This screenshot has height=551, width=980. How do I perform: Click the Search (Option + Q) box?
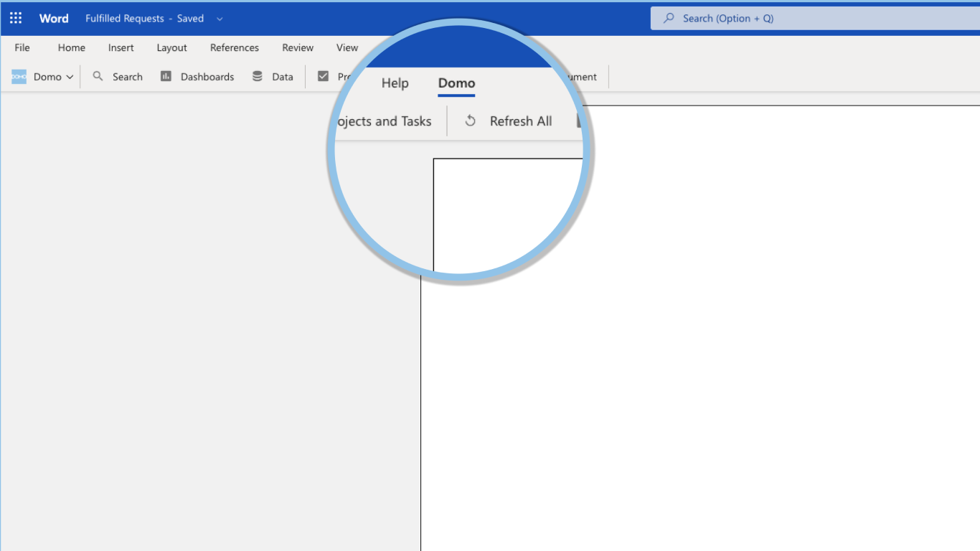815,19
